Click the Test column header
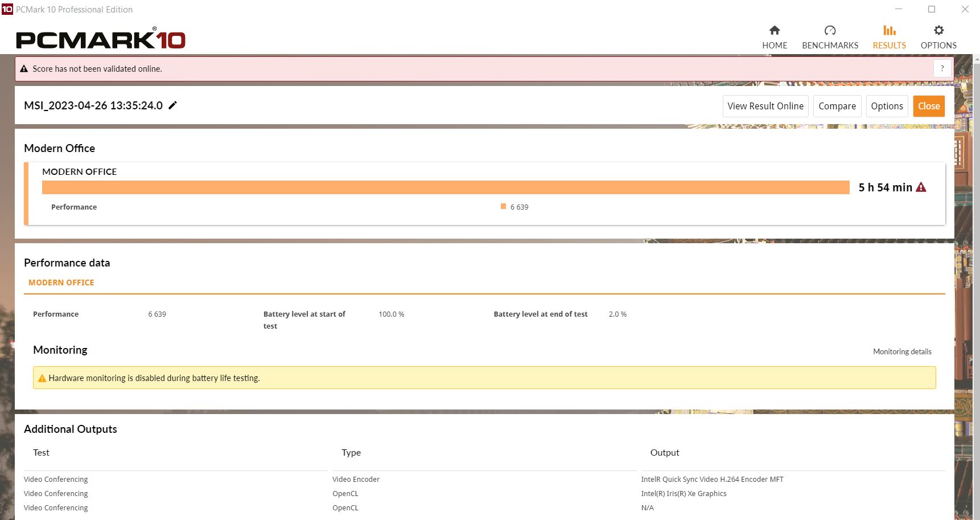The image size is (980, 520). click(41, 452)
